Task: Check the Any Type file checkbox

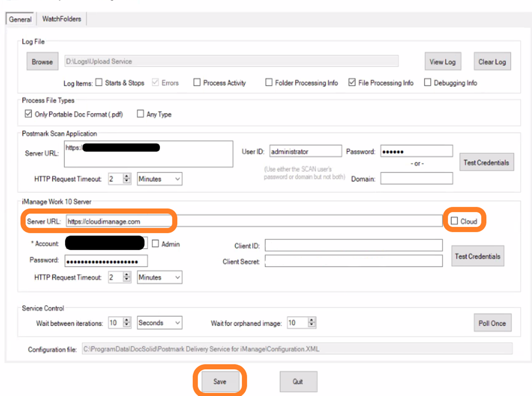Action: 140,114
